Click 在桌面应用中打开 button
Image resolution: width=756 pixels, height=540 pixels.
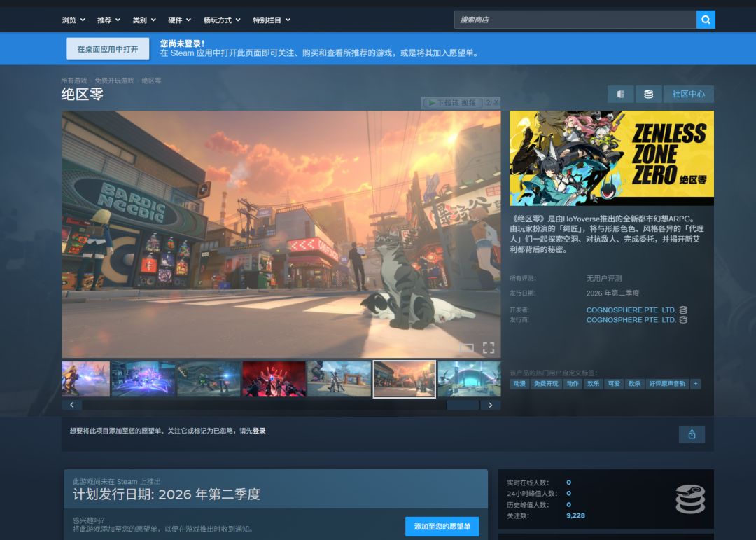tap(108, 49)
